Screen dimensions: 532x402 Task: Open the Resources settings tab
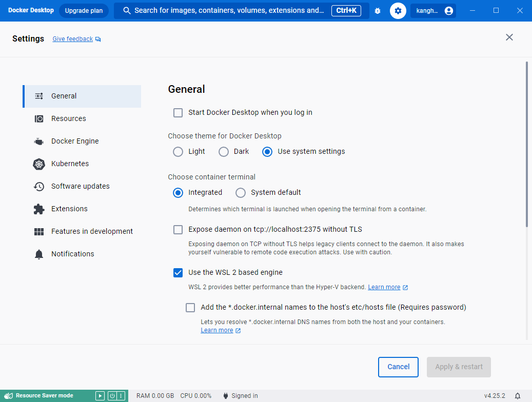82,119
